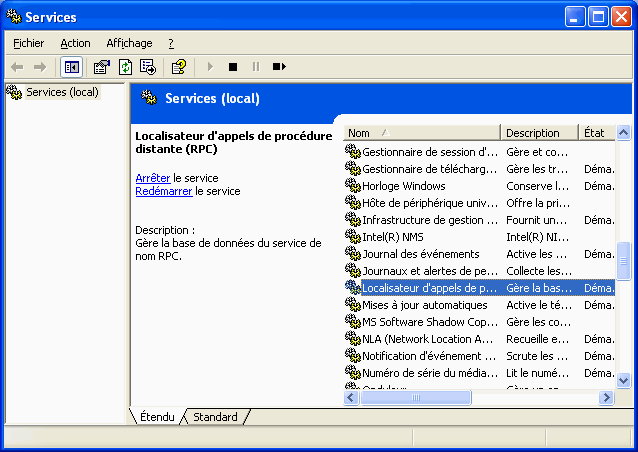This screenshot has width=638, height=452.
Task: Maximize the Services window
Action: [x=598, y=17]
